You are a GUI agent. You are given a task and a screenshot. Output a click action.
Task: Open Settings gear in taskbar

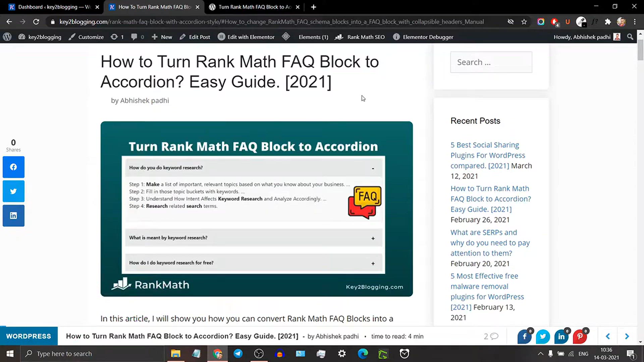click(x=342, y=354)
